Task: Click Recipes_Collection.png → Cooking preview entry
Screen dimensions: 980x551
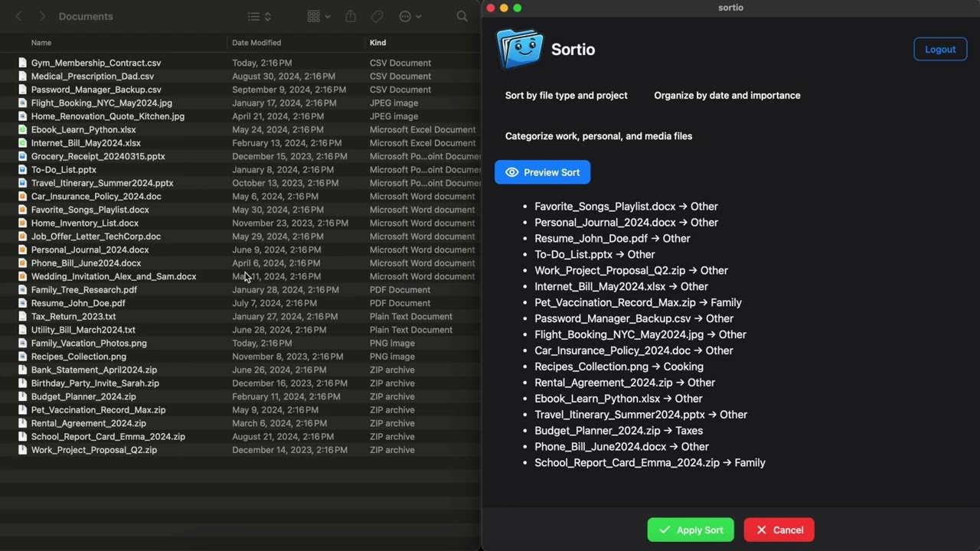Action: click(x=619, y=367)
